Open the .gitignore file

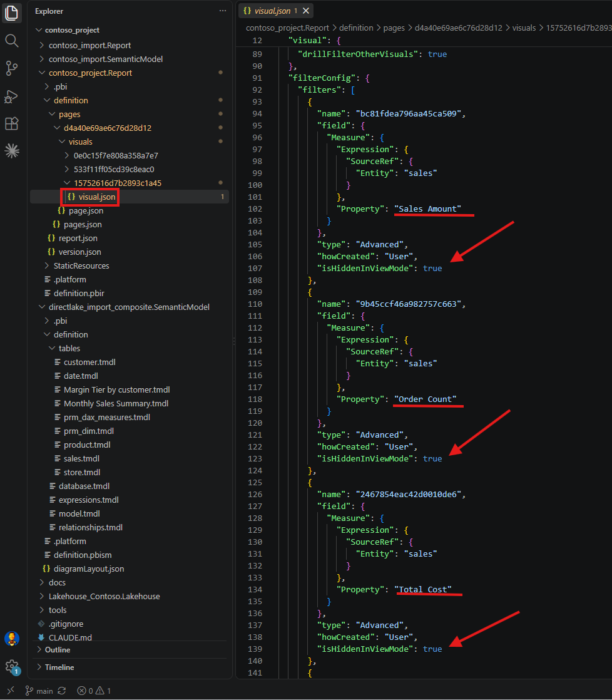click(66, 624)
